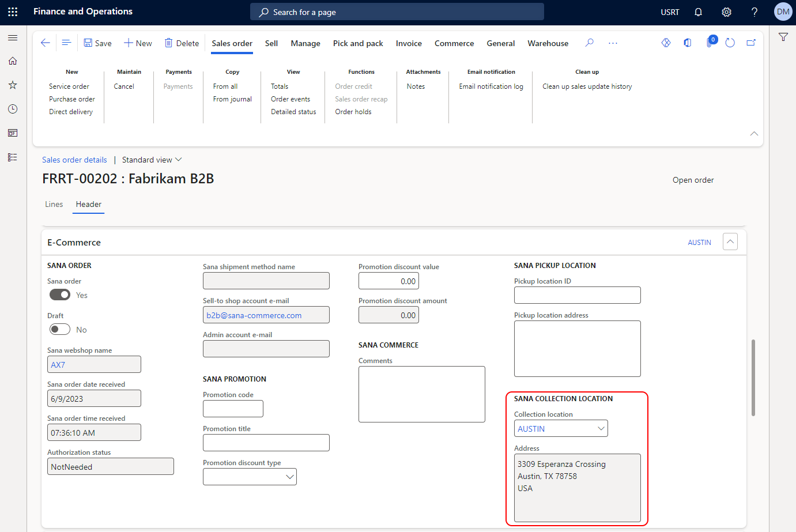Toggle the Draft switch

point(60,330)
